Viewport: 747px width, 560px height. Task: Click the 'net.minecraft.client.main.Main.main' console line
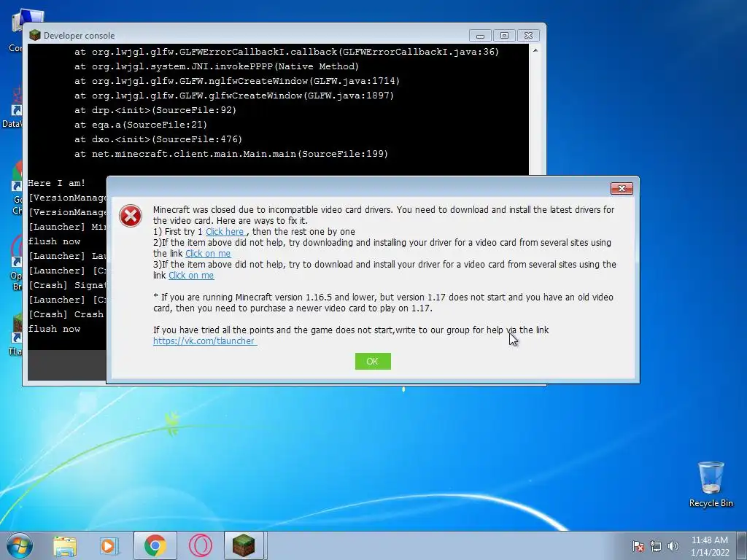(x=231, y=154)
